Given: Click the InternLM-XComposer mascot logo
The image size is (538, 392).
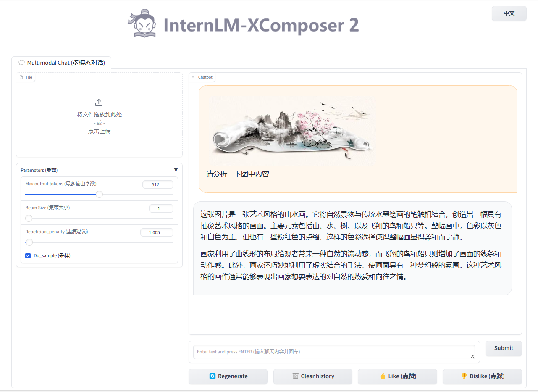Looking at the screenshot, I should pyautogui.click(x=142, y=24).
